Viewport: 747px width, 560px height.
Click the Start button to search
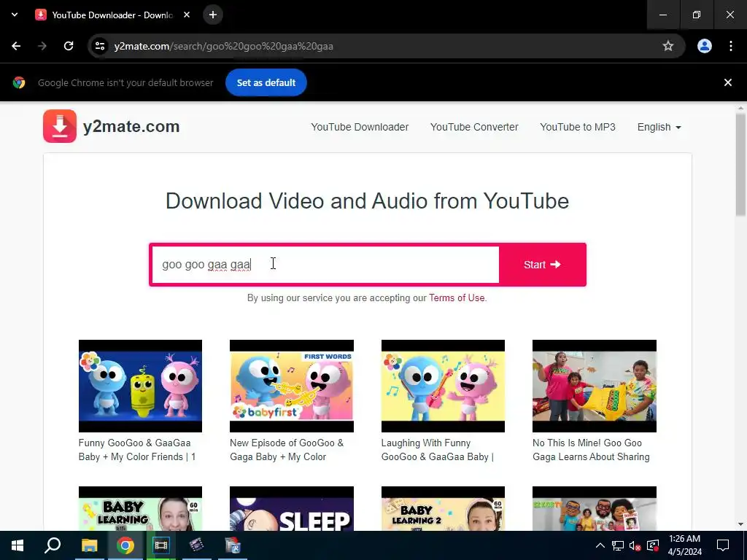[x=542, y=265]
